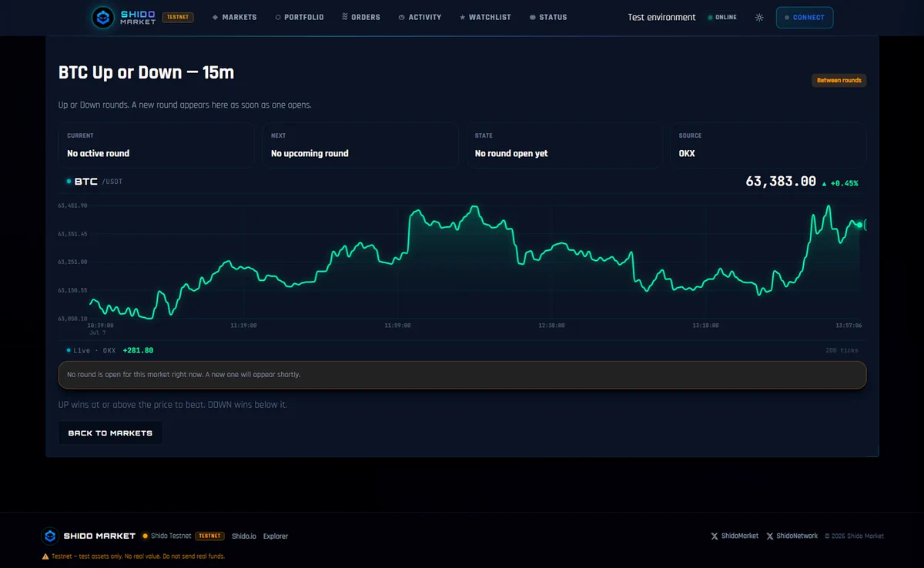This screenshot has width=924, height=568.
Task: Click the +281.80 change value
Action: pyautogui.click(x=138, y=350)
